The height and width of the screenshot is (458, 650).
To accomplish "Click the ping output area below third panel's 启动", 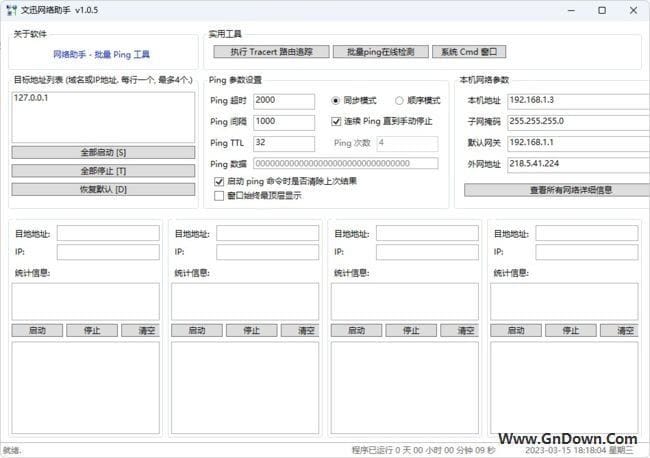I will [x=405, y=388].
